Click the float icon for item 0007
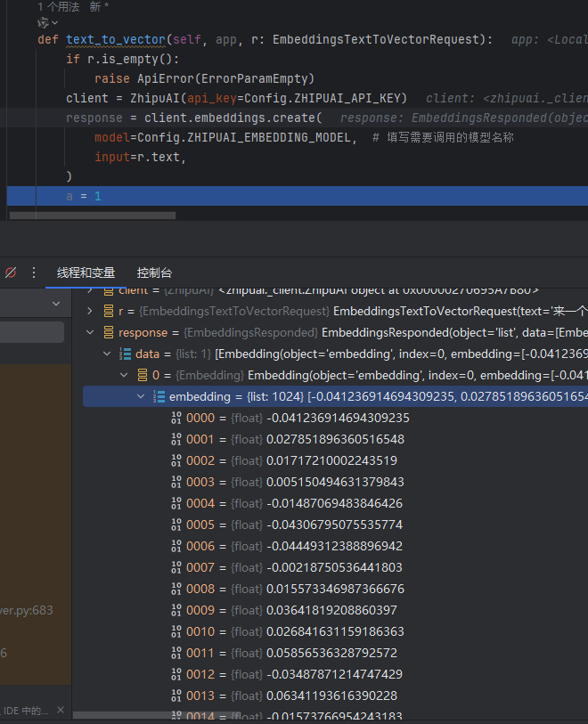588x724 pixels. (176, 567)
